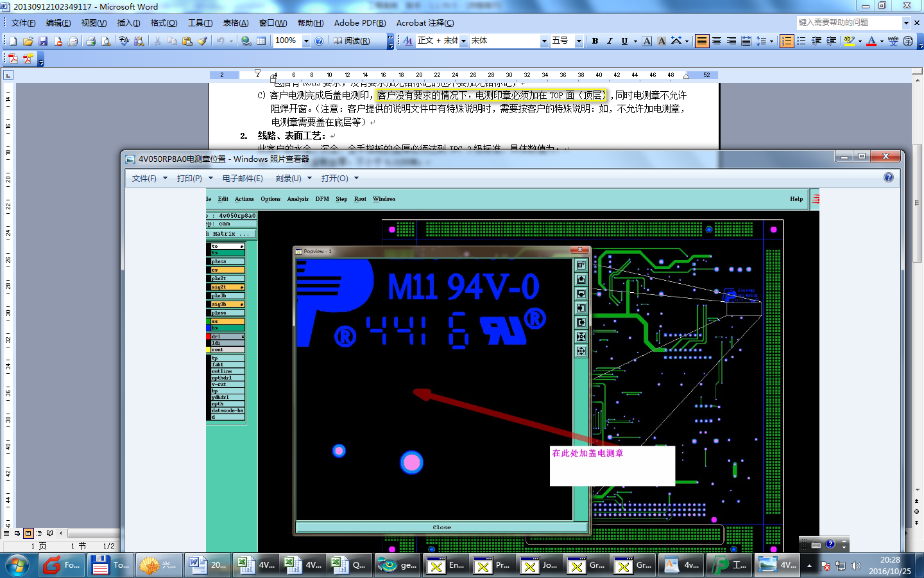Open the 文件(F) menu in Word
The image size is (924, 578).
point(23,23)
